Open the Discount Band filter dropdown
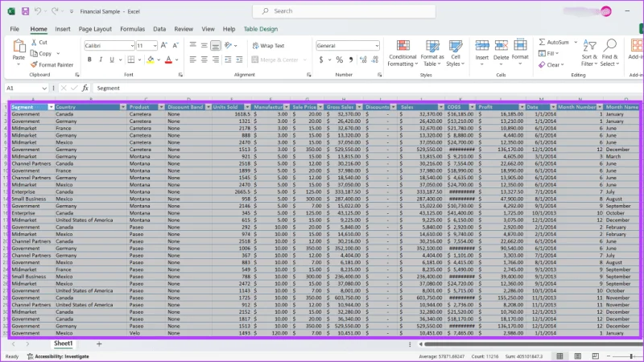The height and width of the screenshot is (362, 644). [208, 107]
